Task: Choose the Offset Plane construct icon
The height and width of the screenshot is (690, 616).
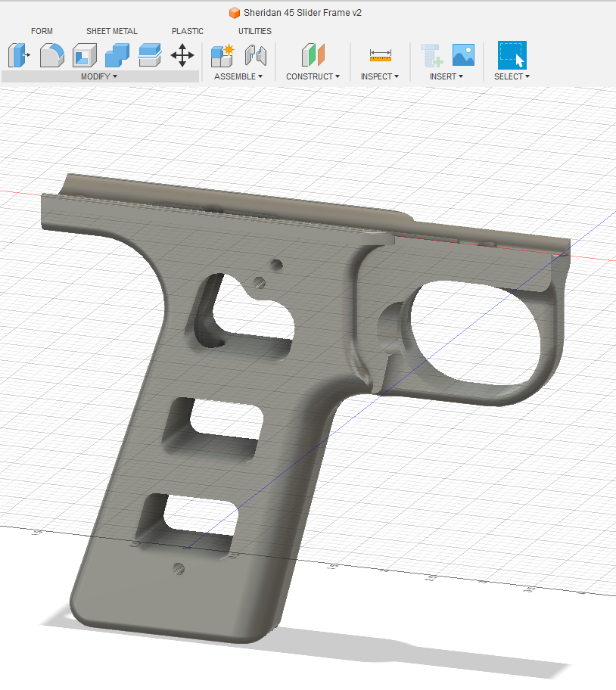Action: [313, 55]
